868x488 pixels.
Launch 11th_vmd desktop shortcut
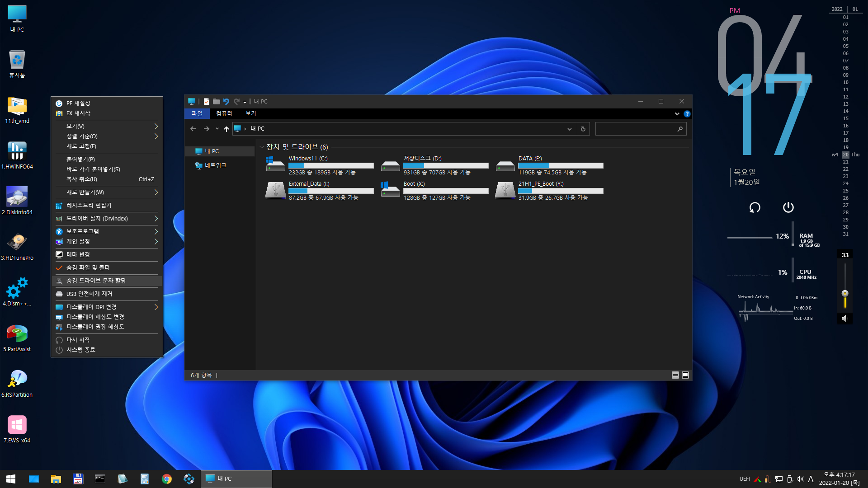click(x=17, y=110)
